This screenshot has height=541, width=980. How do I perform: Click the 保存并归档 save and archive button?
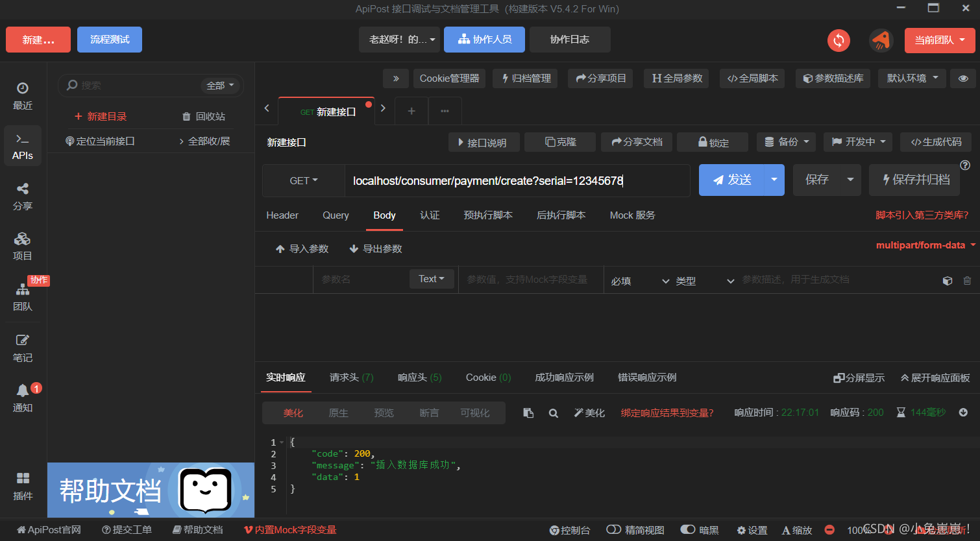(914, 180)
